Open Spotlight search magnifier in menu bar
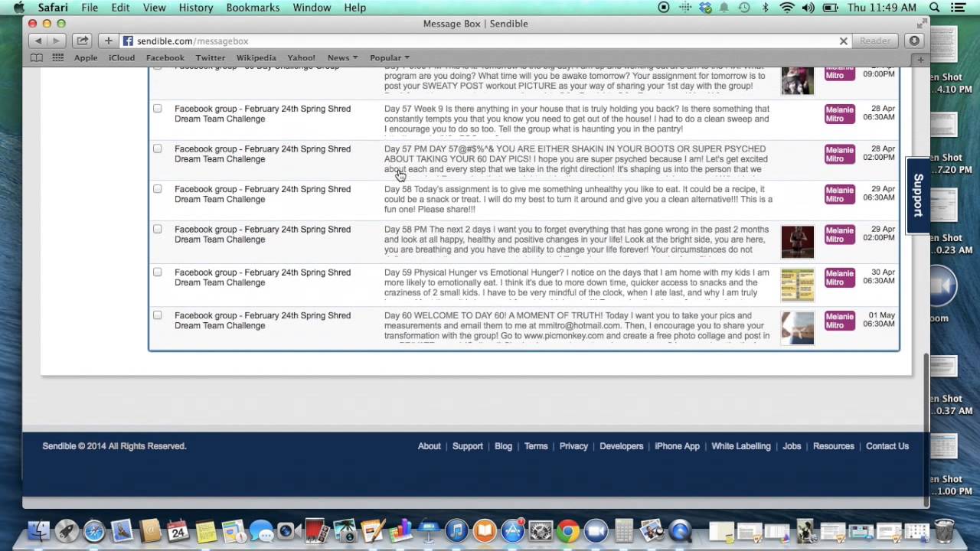This screenshot has width=980, height=551. [934, 8]
